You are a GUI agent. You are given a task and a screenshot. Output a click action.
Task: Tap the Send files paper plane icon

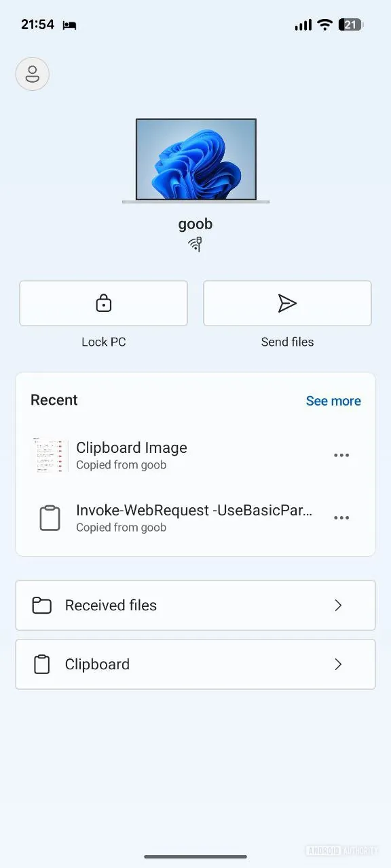286,303
